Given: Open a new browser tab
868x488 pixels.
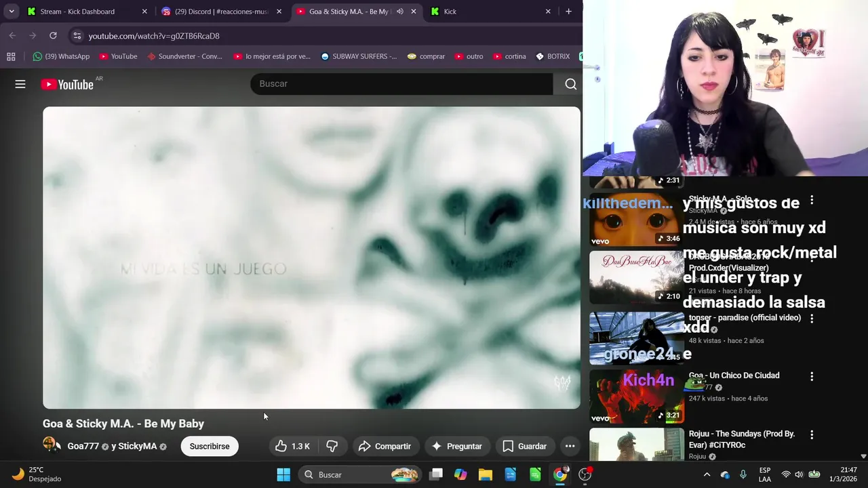Looking at the screenshot, I should (568, 12).
